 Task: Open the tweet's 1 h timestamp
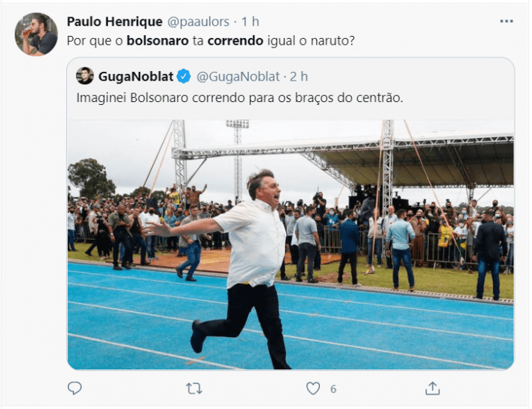[x=250, y=22]
